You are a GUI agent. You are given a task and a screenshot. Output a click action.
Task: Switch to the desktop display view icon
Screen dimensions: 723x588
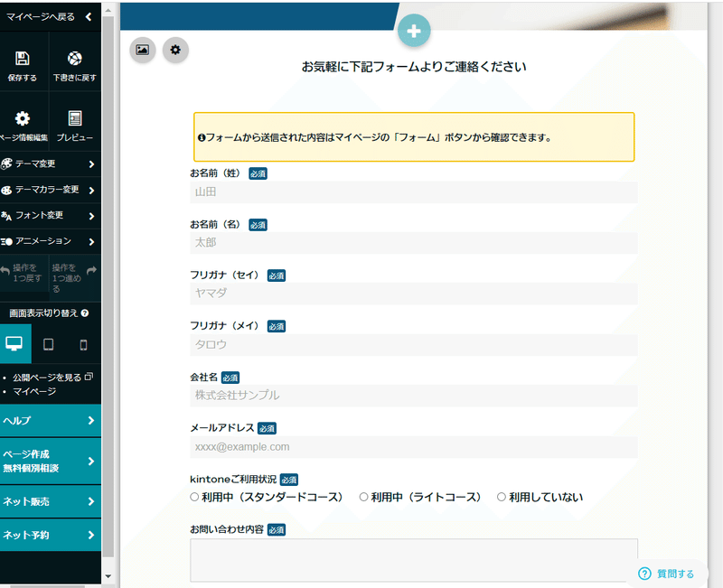(14, 344)
